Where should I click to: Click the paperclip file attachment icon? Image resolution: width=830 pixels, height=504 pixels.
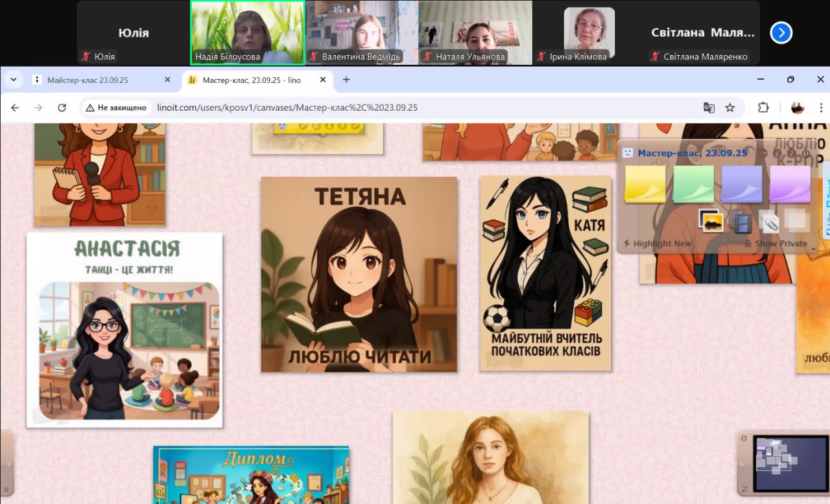(x=769, y=222)
